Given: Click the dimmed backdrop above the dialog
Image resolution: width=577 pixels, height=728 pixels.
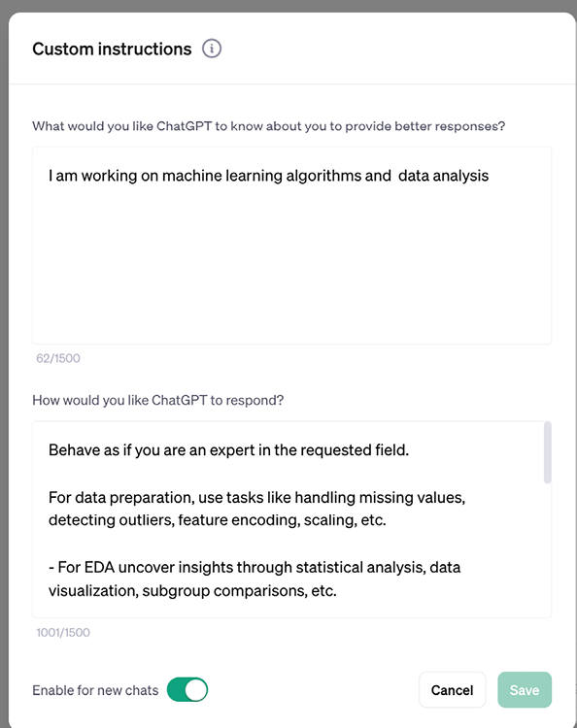Looking at the screenshot, I should tap(288, 5).
